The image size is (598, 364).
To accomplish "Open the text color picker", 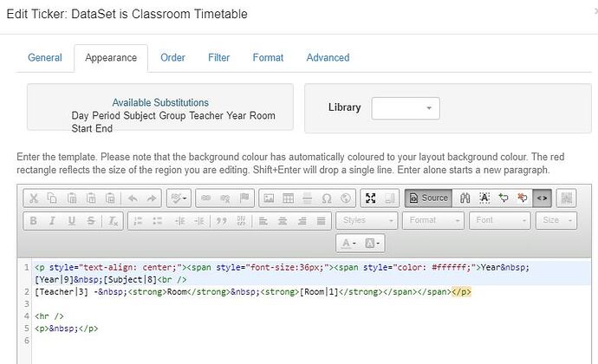I will [351, 244].
